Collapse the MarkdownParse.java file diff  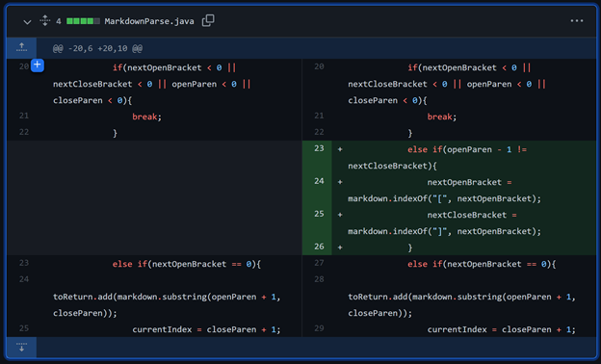tap(27, 22)
